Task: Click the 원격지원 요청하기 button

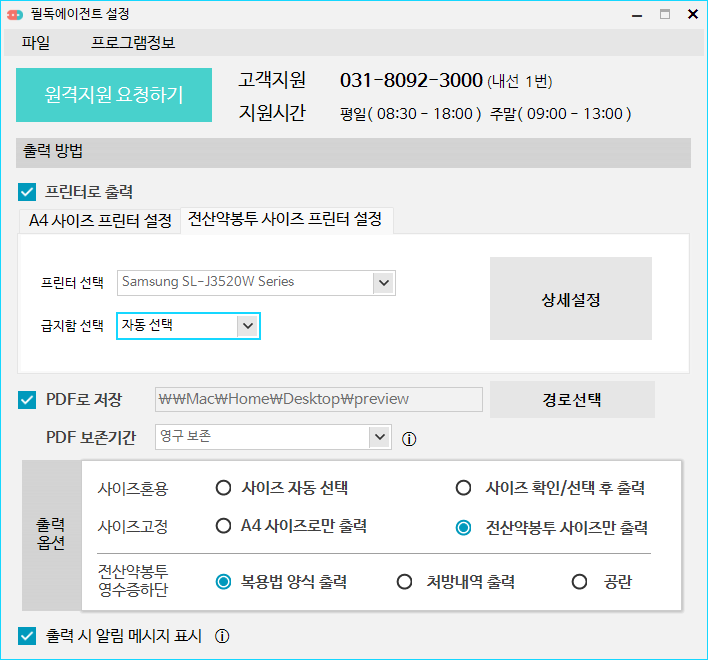Action: [114, 95]
